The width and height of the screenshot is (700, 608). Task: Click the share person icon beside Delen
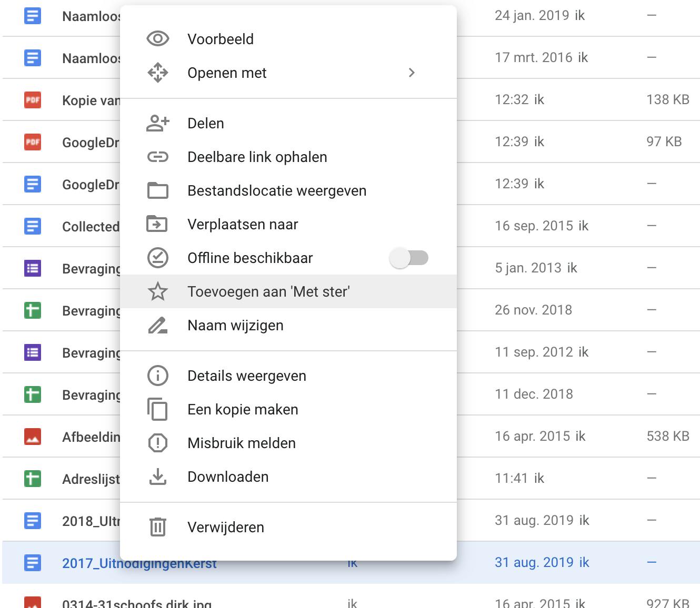(157, 123)
